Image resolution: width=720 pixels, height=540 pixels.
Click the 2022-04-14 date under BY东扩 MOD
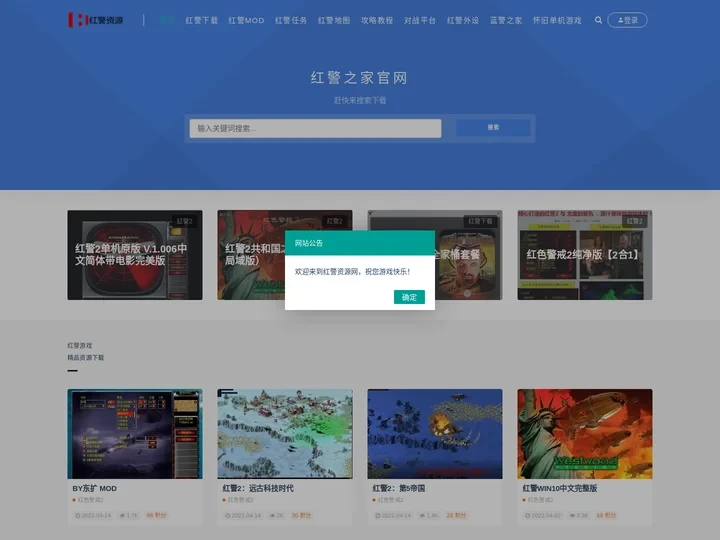click(93, 515)
